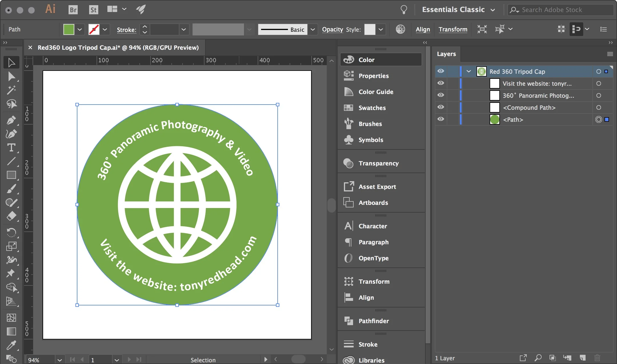Screen dimensions: 617x364
Task: Open Adobe Bridge via Br icon
Action: click(x=73, y=10)
